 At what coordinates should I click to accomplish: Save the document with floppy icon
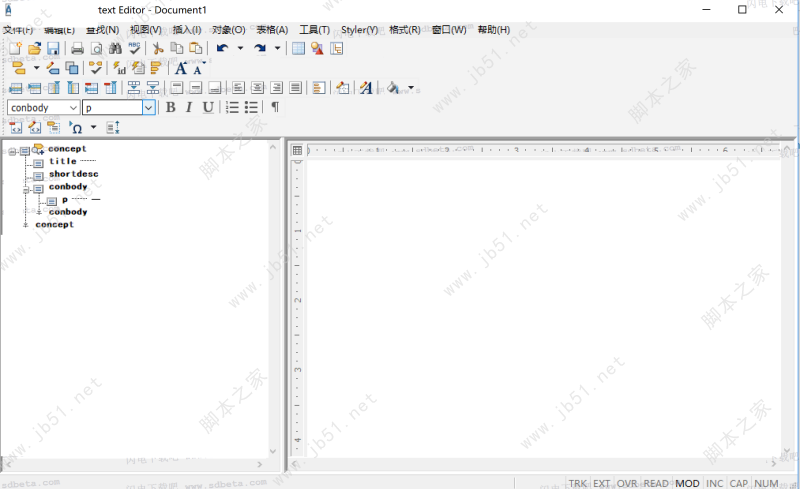click(x=53, y=48)
